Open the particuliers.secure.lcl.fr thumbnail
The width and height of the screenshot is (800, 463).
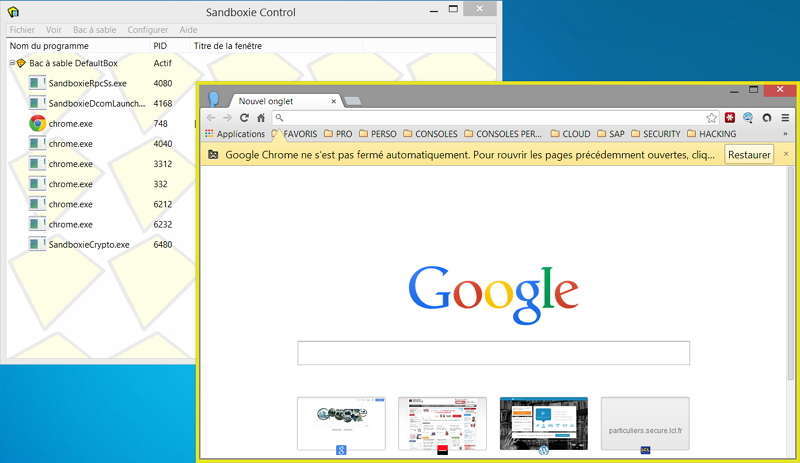point(645,424)
